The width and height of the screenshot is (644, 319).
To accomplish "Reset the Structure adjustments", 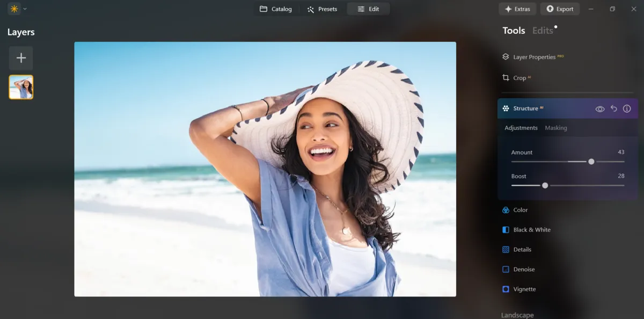I will [x=613, y=108].
